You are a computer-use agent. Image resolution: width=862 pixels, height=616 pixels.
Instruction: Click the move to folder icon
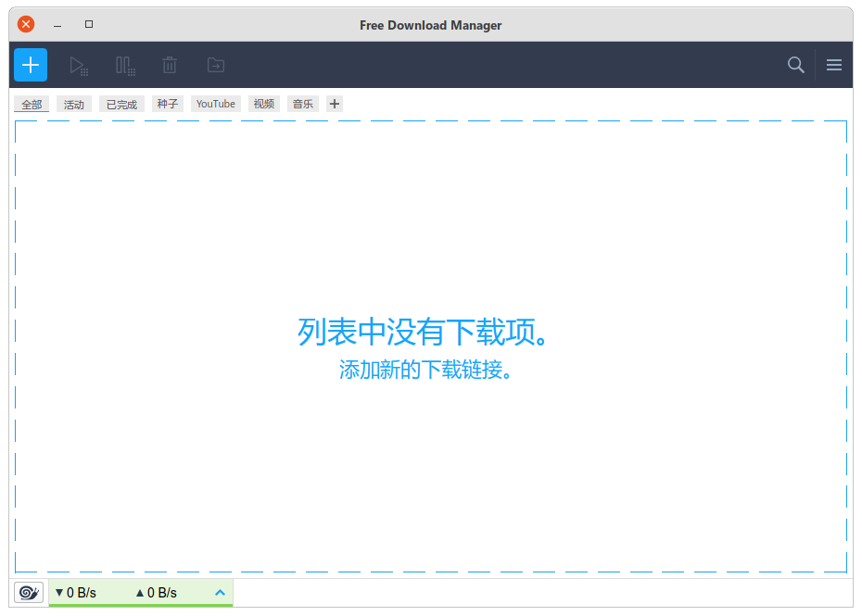(x=215, y=66)
